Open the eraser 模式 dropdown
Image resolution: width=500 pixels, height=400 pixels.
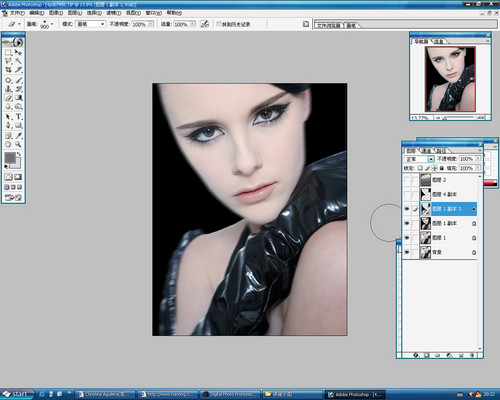pyautogui.click(x=91, y=24)
